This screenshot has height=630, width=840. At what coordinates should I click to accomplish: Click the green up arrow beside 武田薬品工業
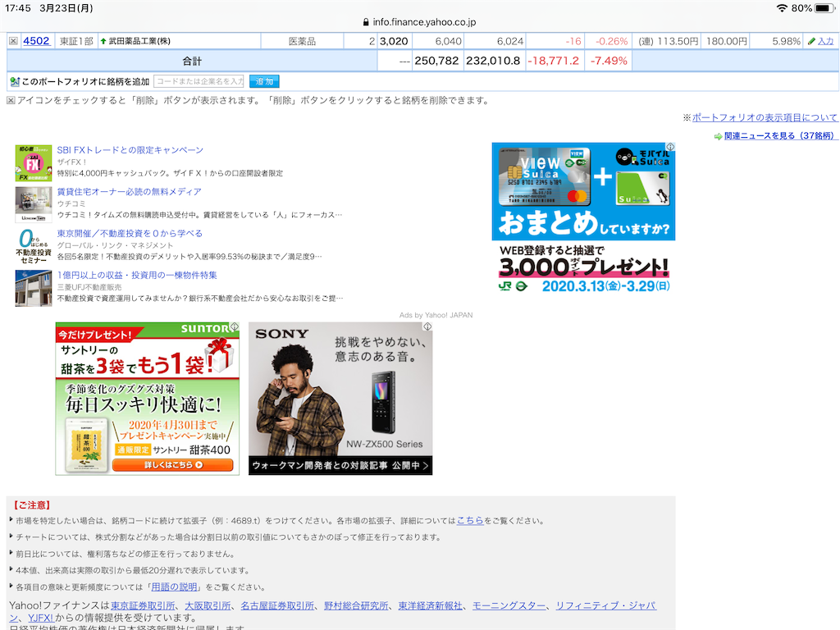(103, 41)
